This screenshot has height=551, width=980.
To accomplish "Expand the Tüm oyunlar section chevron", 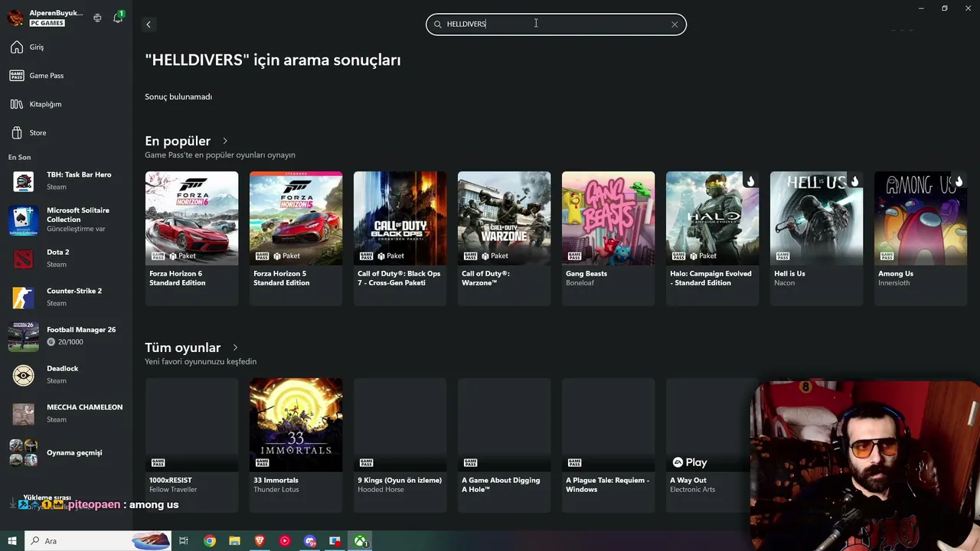I will click(x=235, y=347).
